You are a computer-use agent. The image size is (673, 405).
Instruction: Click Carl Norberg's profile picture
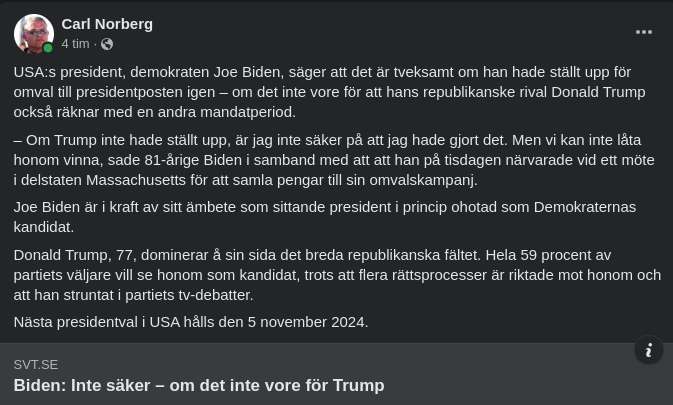(x=33, y=33)
